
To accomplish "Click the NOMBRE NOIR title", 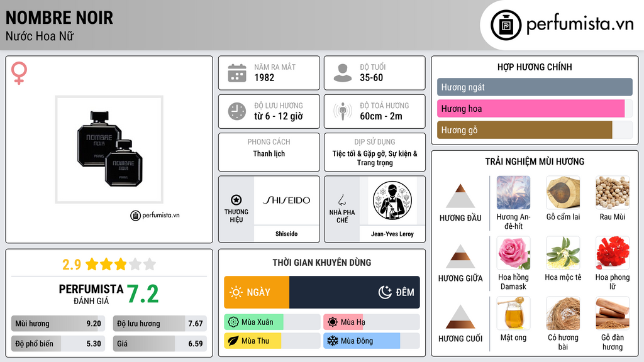I will pyautogui.click(x=59, y=18).
